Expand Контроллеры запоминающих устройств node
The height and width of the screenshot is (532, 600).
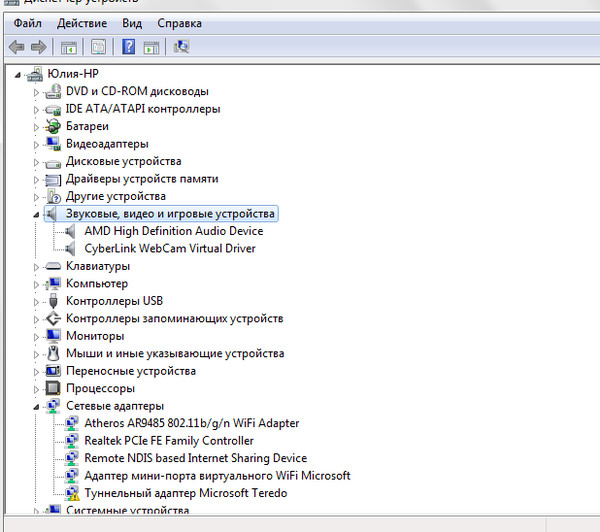coord(36,320)
